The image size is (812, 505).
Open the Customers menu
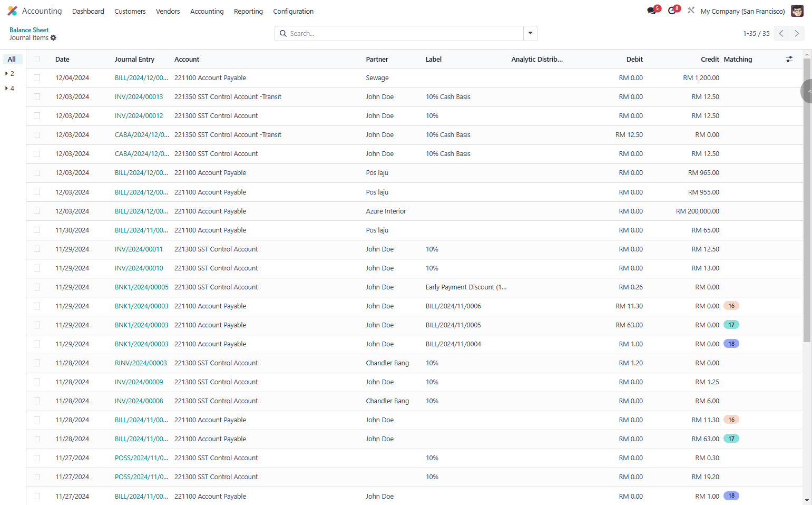(130, 11)
